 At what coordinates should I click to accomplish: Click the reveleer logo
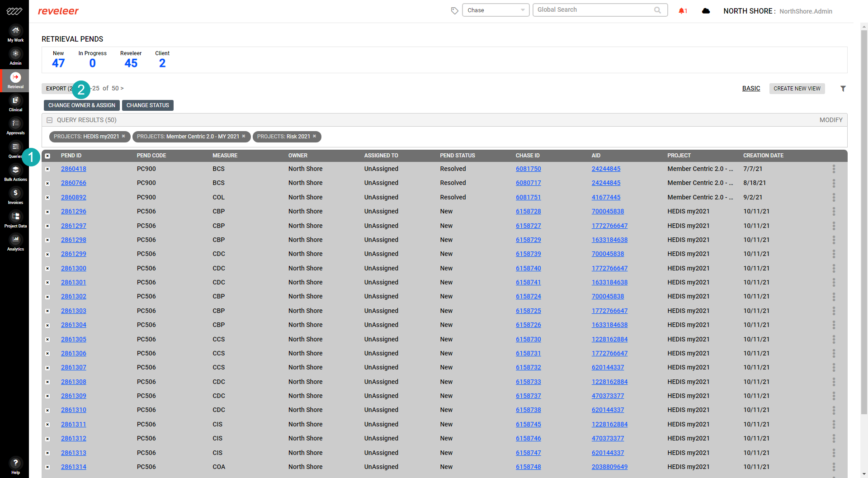coord(58,11)
